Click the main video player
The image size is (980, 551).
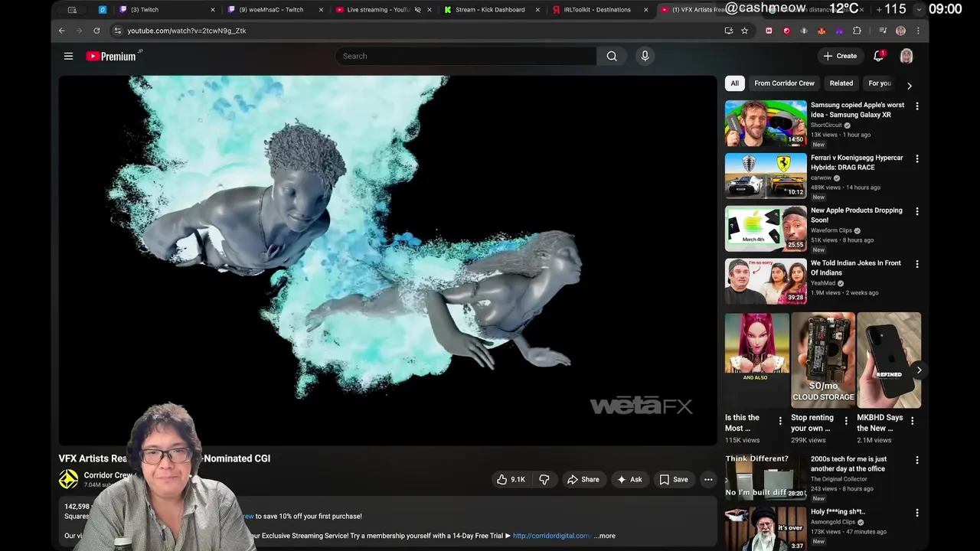click(x=387, y=260)
